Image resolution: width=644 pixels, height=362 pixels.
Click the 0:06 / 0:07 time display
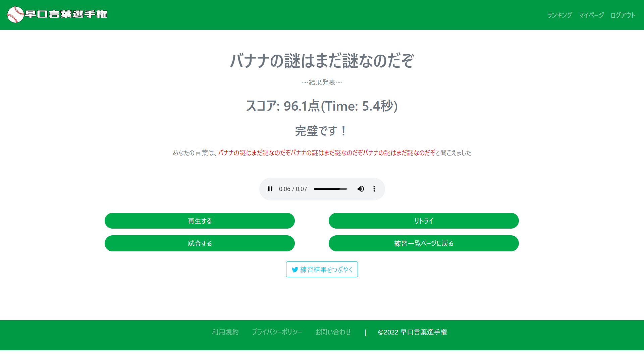click(293, 189)
